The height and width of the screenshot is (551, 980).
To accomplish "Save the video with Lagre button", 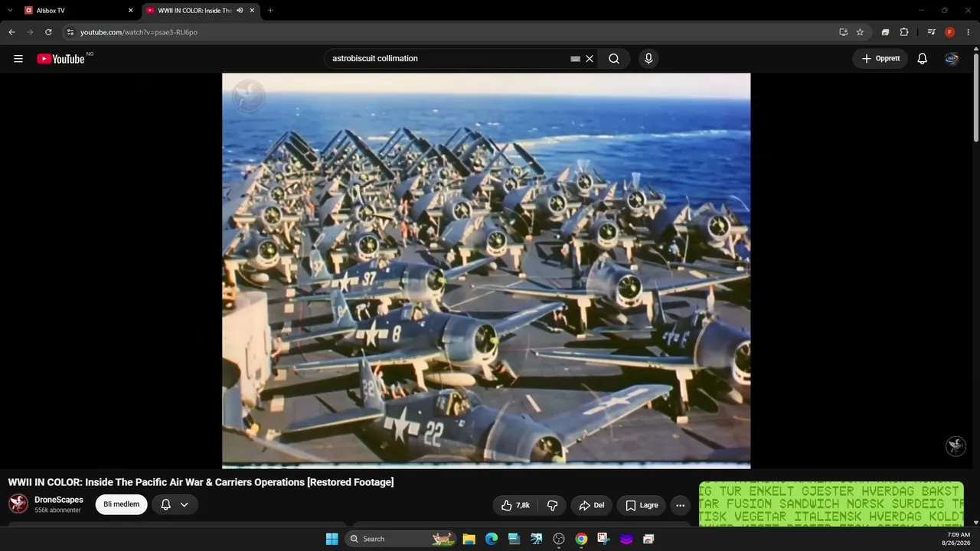I will click(x=642, y=505).
